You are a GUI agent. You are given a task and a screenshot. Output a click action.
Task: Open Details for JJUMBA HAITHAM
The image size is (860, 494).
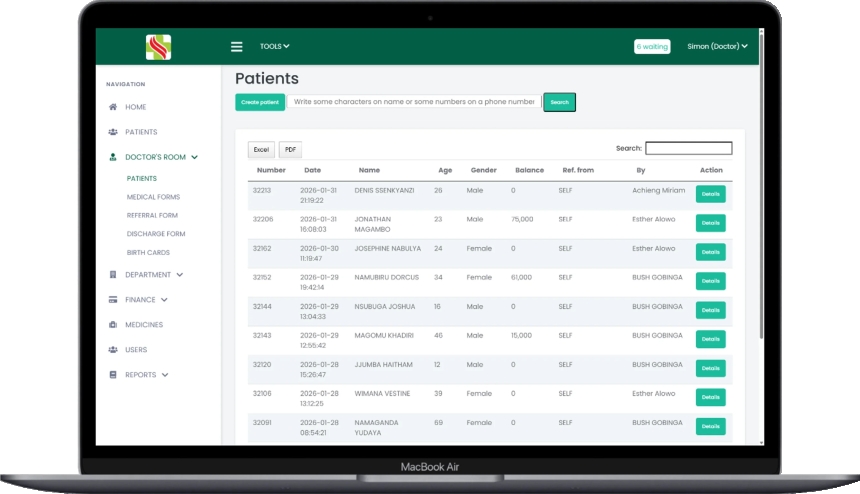click(710, 368)
